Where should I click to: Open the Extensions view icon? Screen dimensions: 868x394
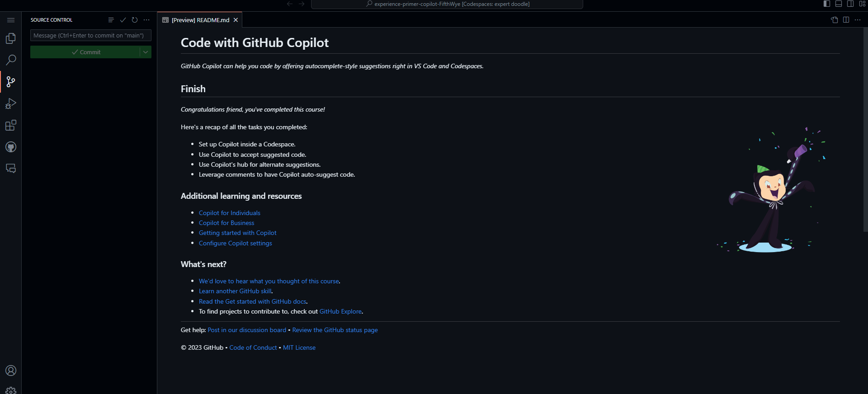[x=11, y=125]
